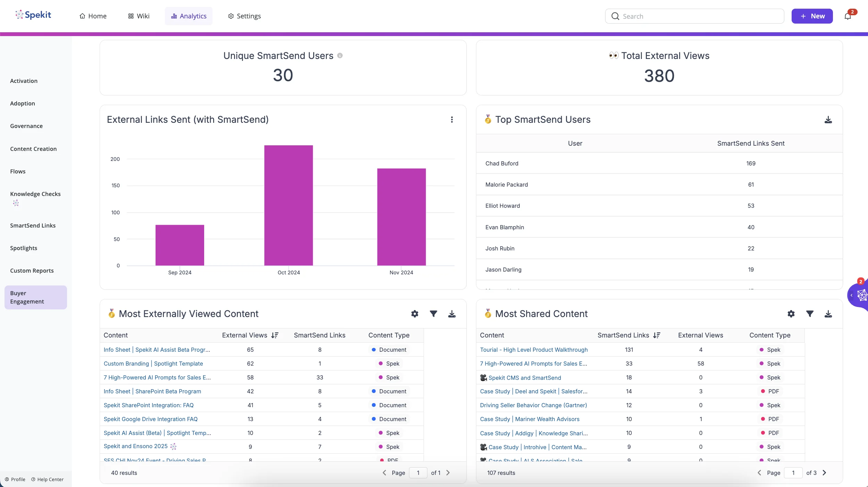Open the Wiki tab
The height and width of the screenshot is (487, 868).
click(139, 16)
